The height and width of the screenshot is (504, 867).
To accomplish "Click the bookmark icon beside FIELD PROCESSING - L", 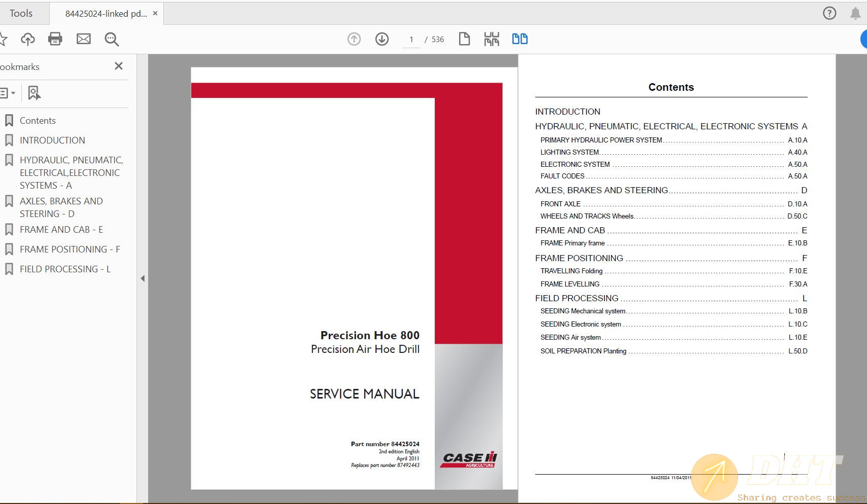I will pos(9,269).
